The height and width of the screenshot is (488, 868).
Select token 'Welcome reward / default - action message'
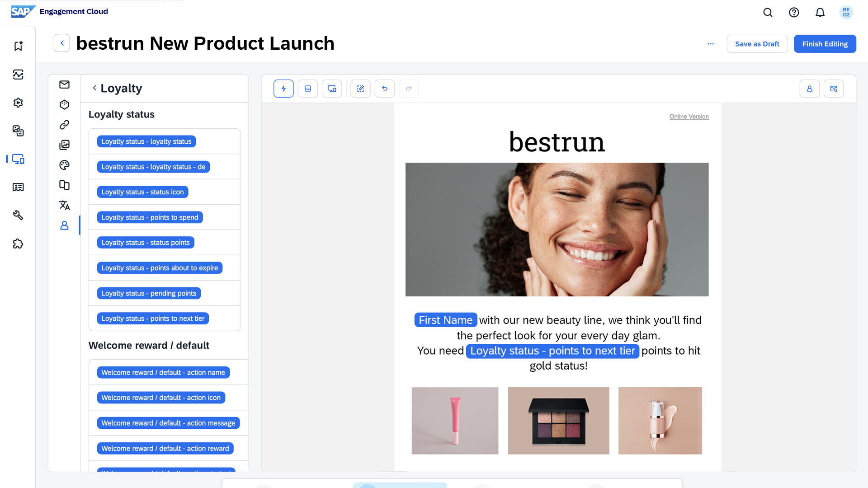click(168, 423)
